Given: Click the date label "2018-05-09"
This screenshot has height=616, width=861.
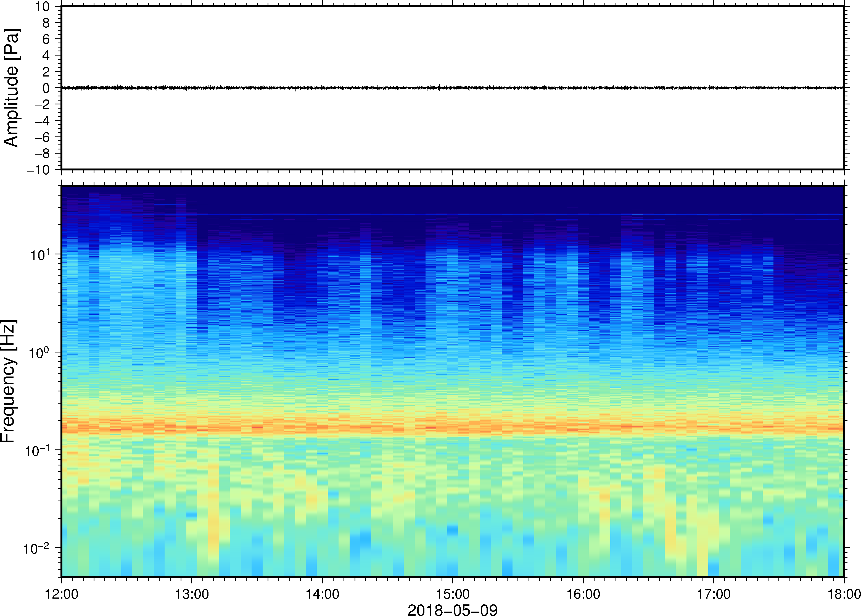Looking at the screenshot, I should 452,610.
